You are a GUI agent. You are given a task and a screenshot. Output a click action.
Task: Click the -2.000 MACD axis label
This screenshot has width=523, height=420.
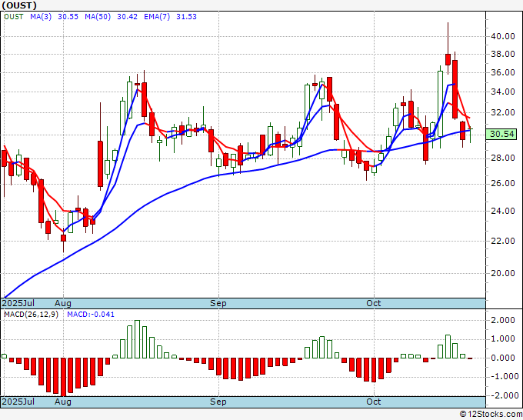click(x=503, y=395)
